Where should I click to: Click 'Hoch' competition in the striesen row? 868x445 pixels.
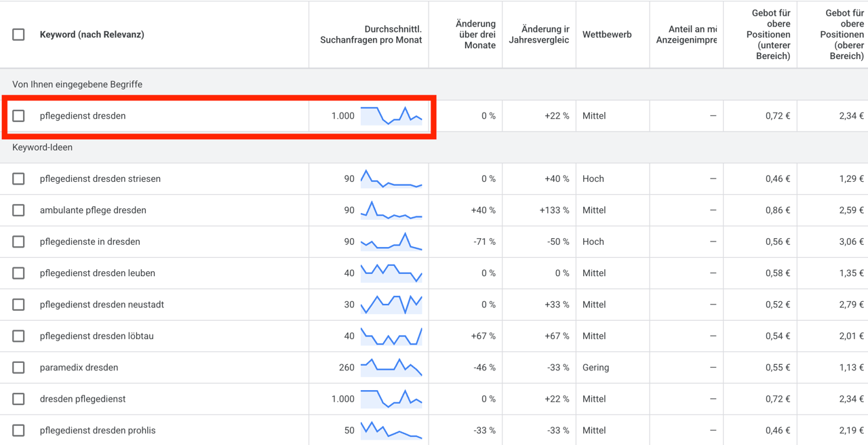pyautogui.click(x=593, y=179)
